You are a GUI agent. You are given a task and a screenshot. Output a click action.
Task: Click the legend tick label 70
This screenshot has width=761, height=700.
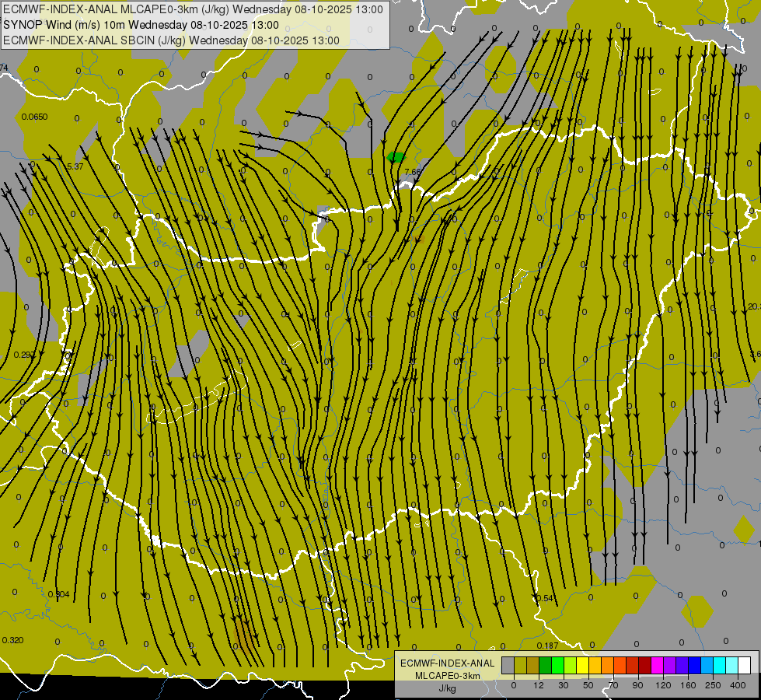(x=613, y=685)
